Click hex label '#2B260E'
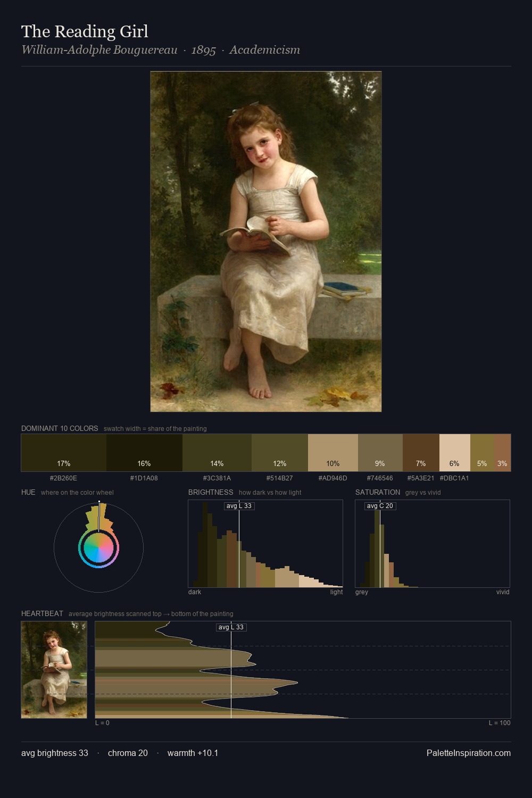Screen dimensions: 532x798 63,478
